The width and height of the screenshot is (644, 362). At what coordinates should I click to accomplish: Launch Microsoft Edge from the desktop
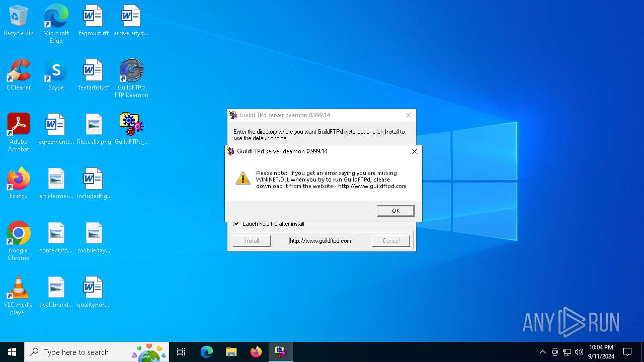click(x=56, y=24)
